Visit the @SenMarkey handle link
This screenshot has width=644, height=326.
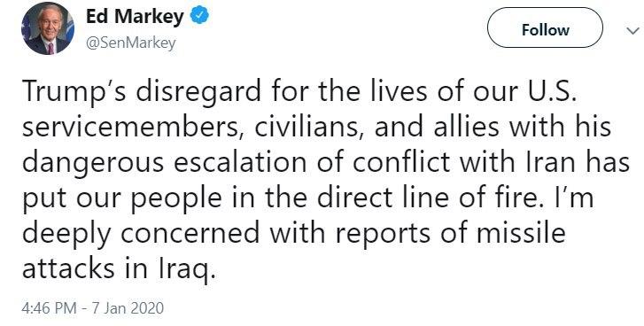(x=130, y=43)
